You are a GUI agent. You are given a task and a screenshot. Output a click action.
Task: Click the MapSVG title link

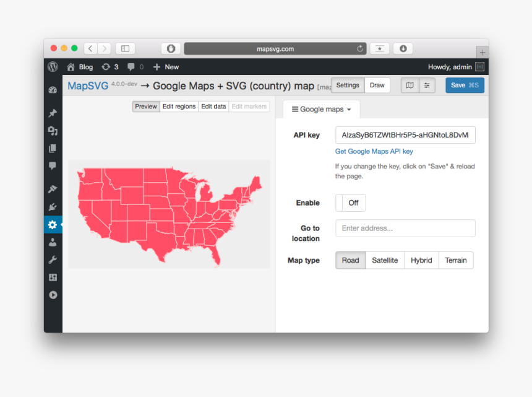(x=88, y=85)
